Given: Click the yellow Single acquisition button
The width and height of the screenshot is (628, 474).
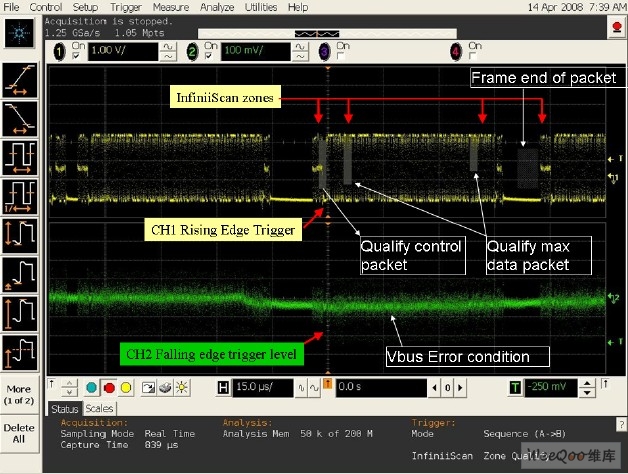Looking at the screenshot, I should (126, 388).
